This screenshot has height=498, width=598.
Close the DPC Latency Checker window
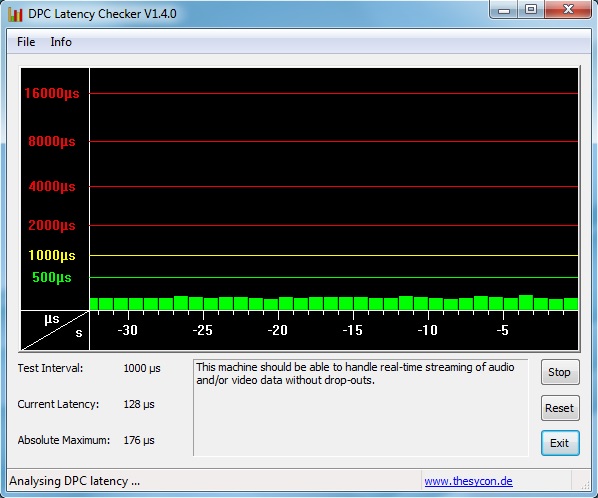pyautogui.click(x=568, y=9)
